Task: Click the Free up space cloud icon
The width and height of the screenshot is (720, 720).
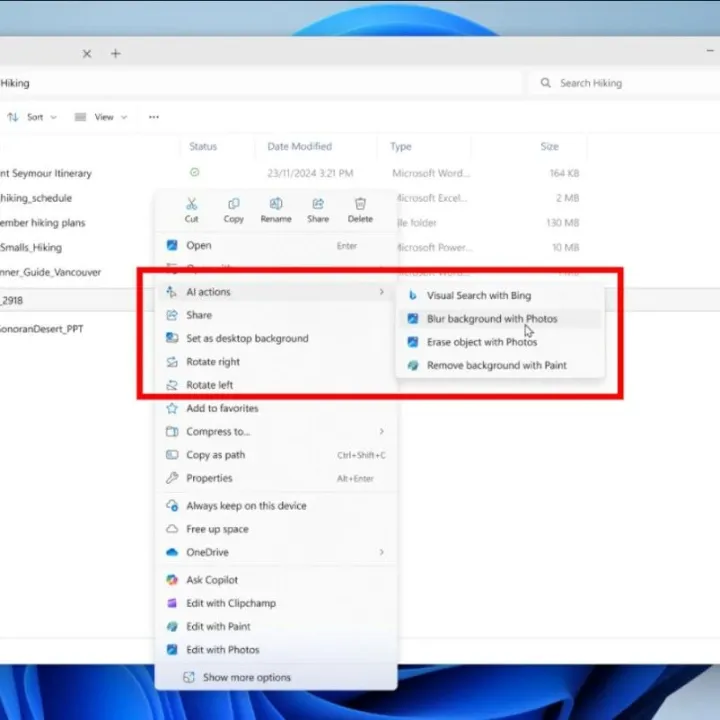Action: click(172, 529)
